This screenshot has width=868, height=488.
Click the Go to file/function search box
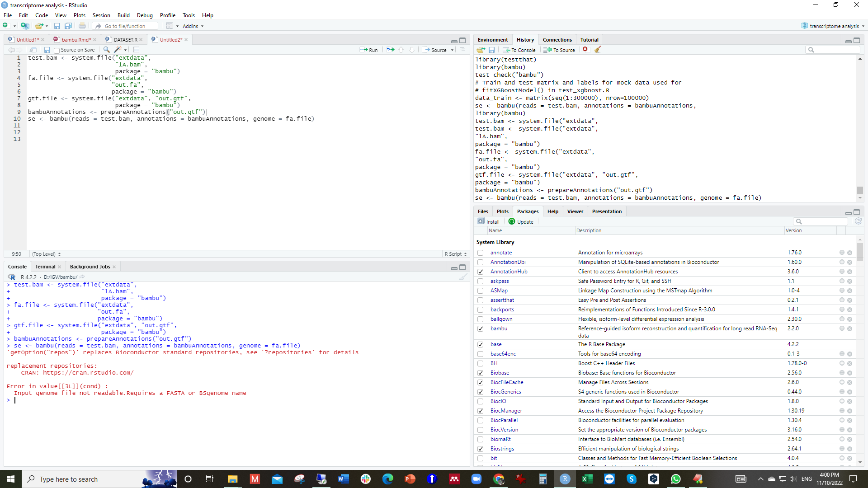[x=126, y=26]
